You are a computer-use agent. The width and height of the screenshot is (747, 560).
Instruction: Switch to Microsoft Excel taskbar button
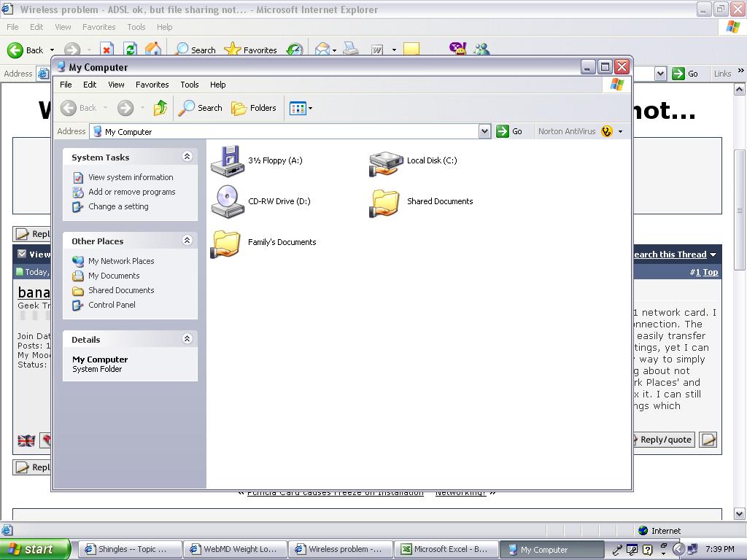click(x=445, y=550)
